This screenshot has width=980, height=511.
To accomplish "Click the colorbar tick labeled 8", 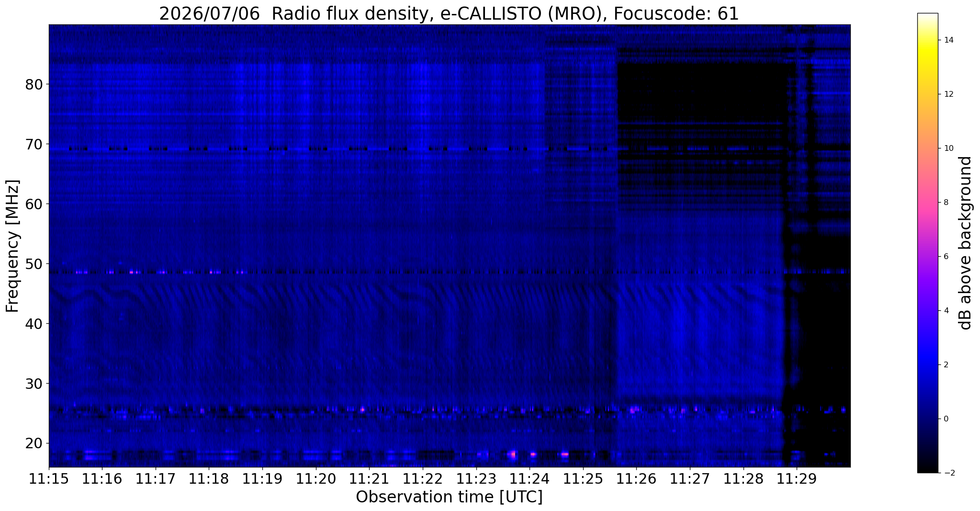I will pyautogui.click(x=946, y=202).
